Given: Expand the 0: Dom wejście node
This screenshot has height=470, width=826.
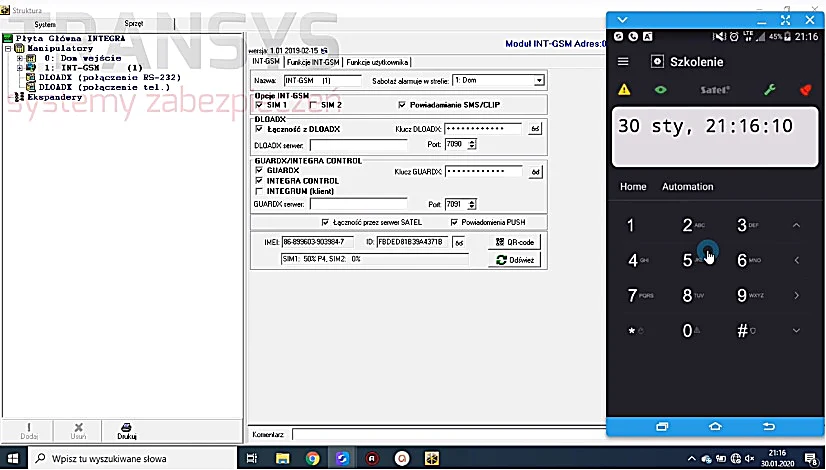Looking at the screenshot, I should [20, 58].
